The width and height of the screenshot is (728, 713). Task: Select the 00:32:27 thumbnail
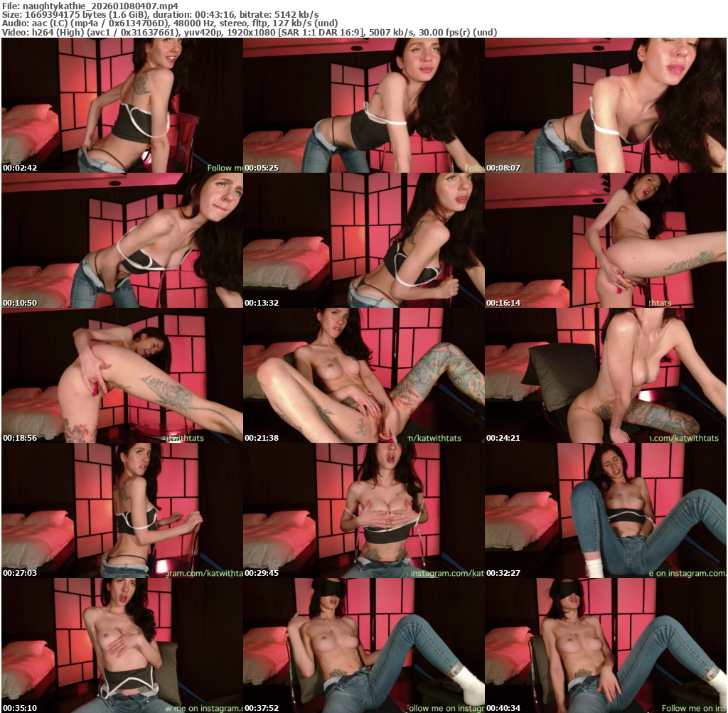click(x=605, y=510)
